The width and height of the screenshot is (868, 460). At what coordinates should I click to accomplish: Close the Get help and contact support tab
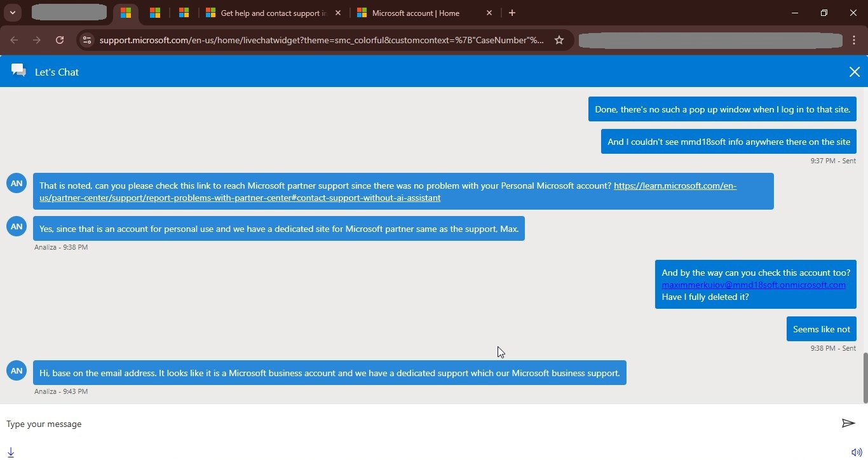pyautogui.click(x=337, y=13)
